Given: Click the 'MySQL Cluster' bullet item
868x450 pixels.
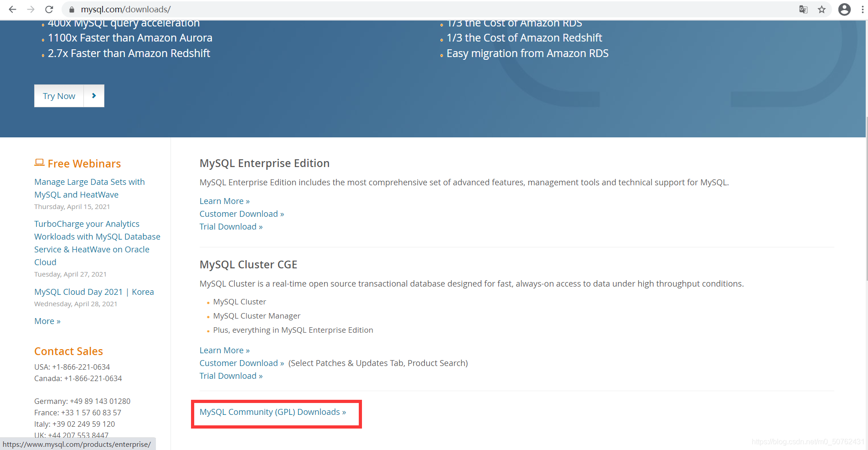Looking at the screenshot, I should 239,302.
